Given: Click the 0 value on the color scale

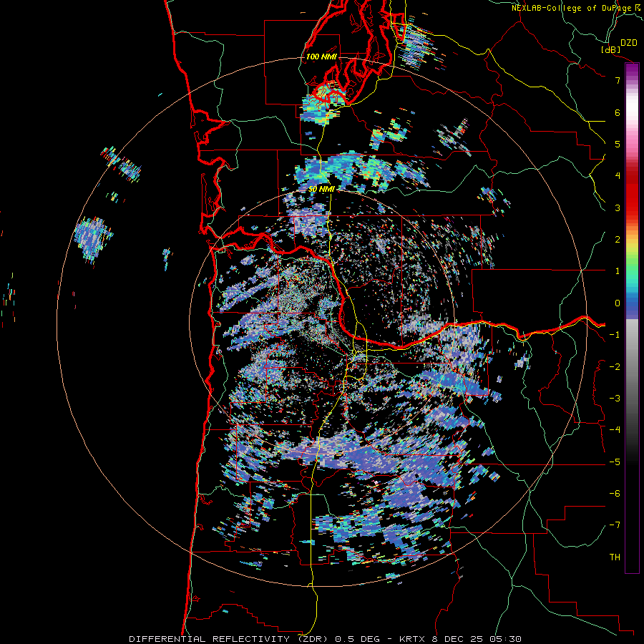Looking at the screenshot, I should 618,303.
